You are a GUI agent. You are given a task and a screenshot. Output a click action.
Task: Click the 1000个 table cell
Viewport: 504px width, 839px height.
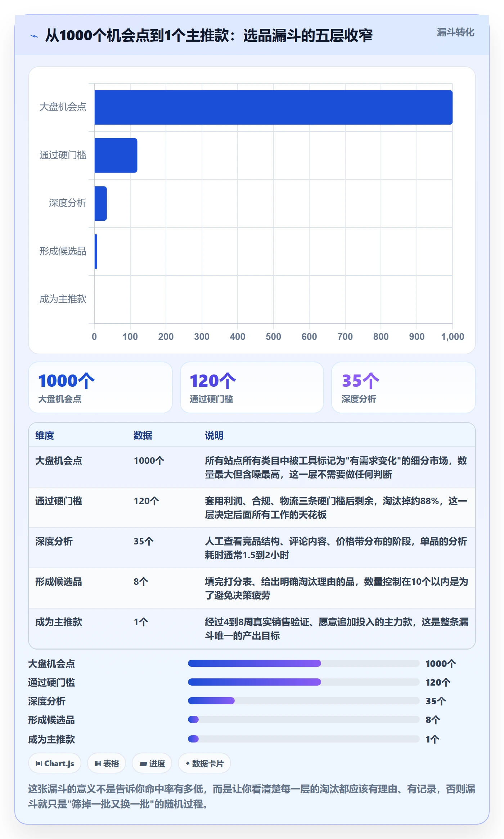click(149, 461)
